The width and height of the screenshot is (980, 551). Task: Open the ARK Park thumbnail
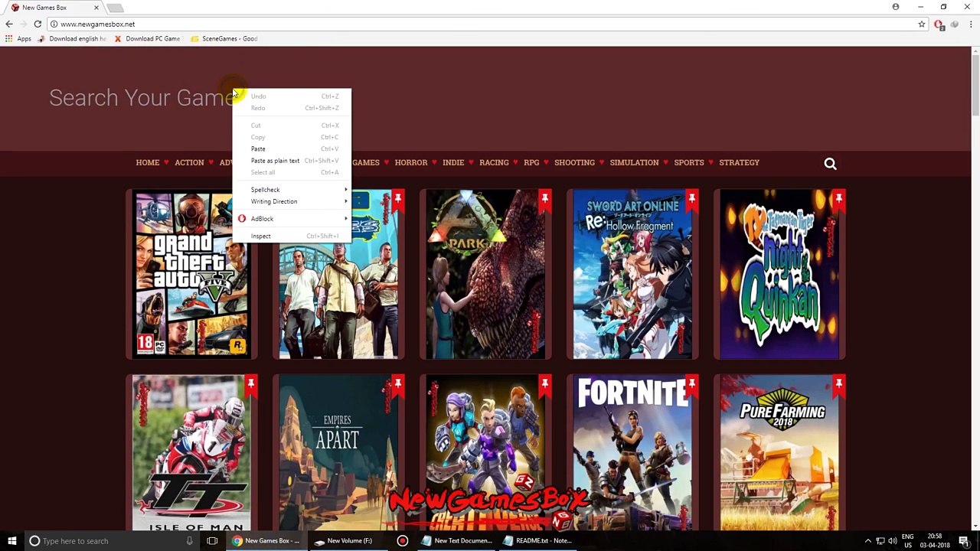pos(485,274)
